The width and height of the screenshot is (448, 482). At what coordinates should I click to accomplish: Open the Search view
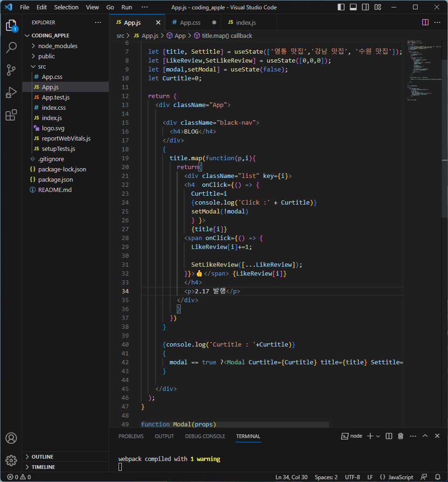11,48
